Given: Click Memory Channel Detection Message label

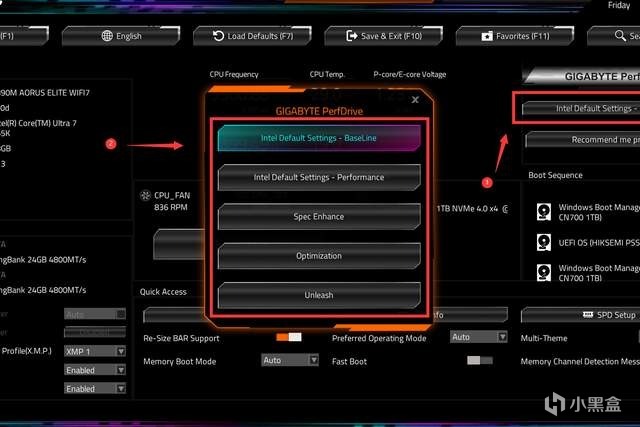Looking at the screenshot, I should click(x=580, y=362).
